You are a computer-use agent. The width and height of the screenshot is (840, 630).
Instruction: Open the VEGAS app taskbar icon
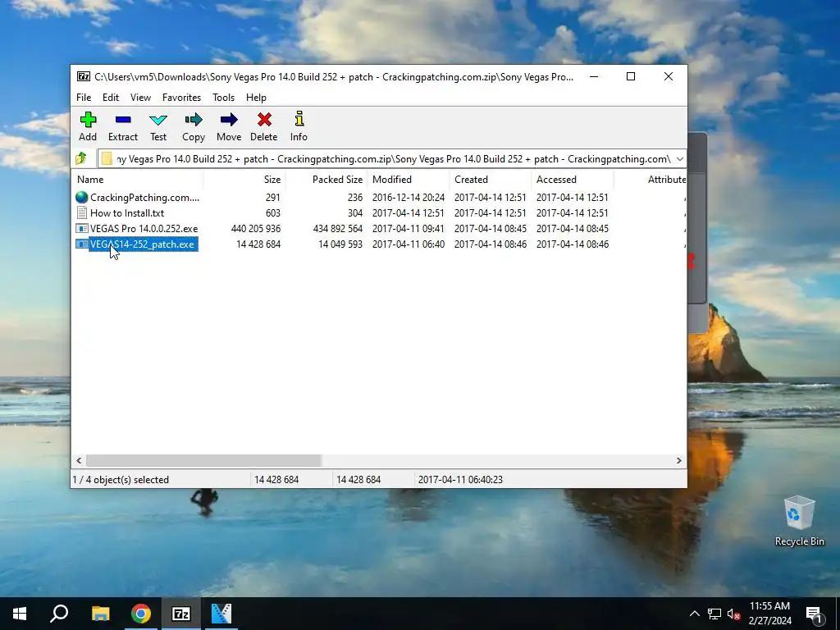[x=221, y=614]
